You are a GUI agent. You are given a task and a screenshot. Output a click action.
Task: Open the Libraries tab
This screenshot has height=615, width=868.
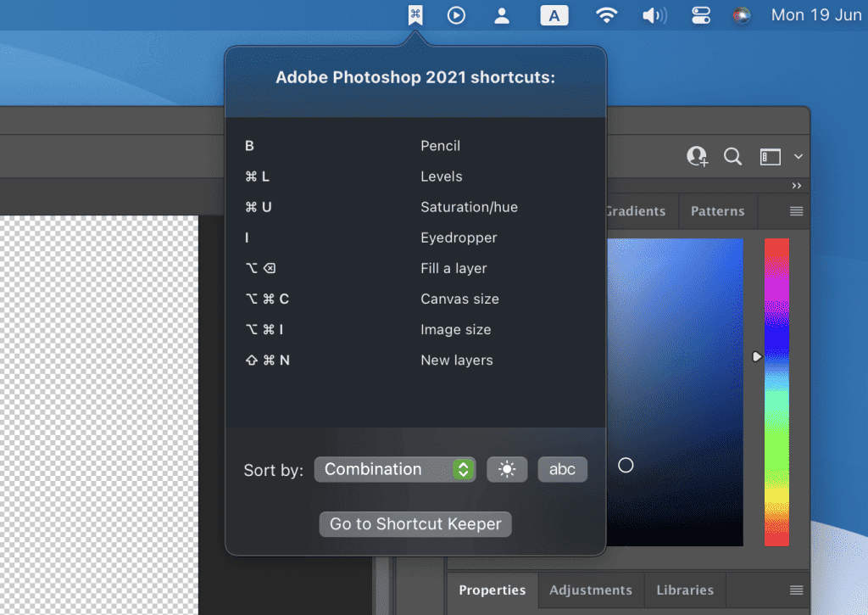click(x=684, y=590)
